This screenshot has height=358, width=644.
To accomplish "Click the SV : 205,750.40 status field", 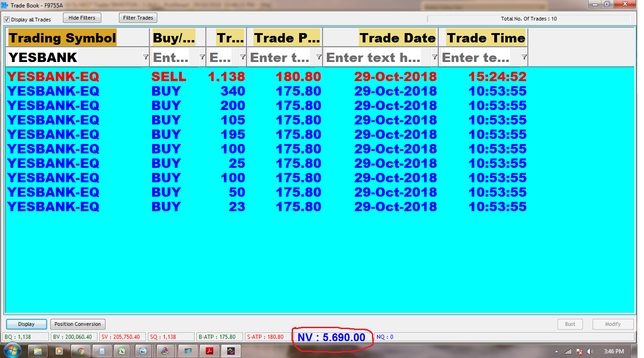I will click(123, 337).
